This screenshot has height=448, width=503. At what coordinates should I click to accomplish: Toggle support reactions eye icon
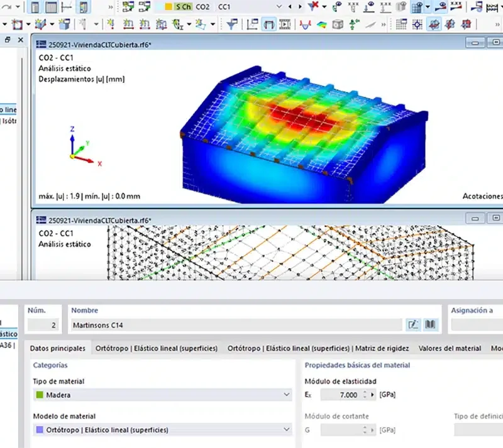(x=369, y=7)
